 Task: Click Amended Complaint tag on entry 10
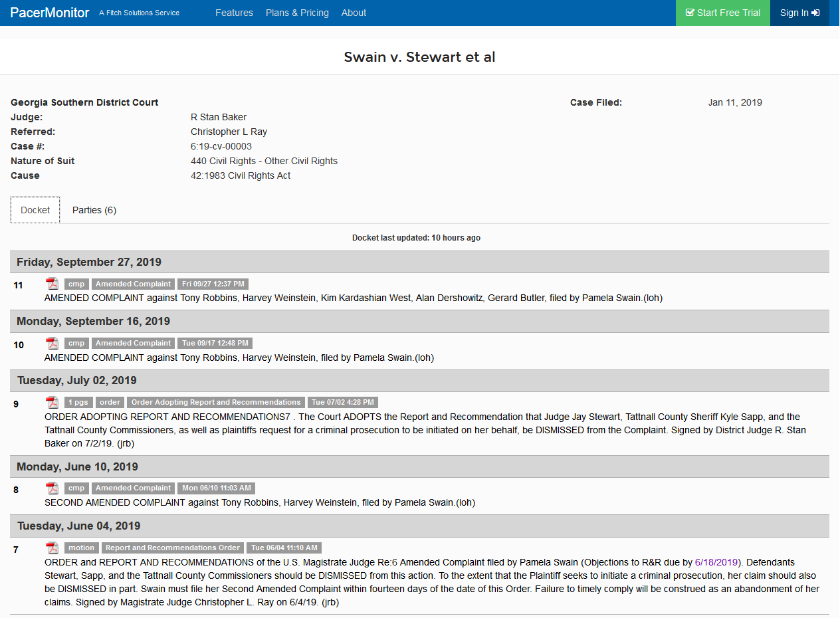tap(134, 343)
